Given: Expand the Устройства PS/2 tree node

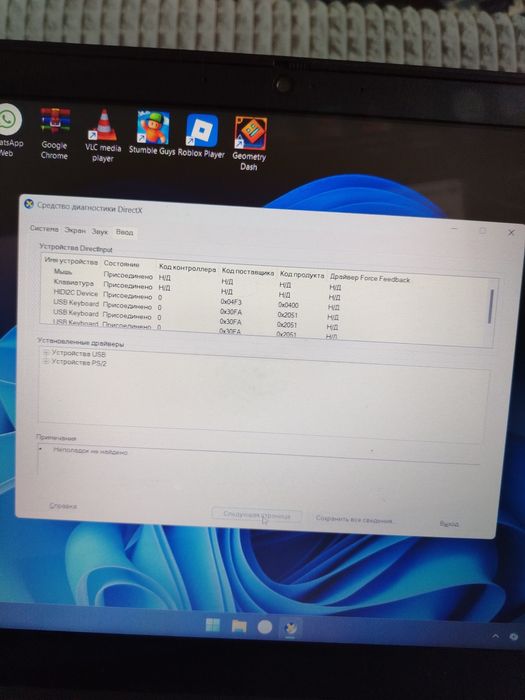Looking at the screenshot, I should click(46, 362).
